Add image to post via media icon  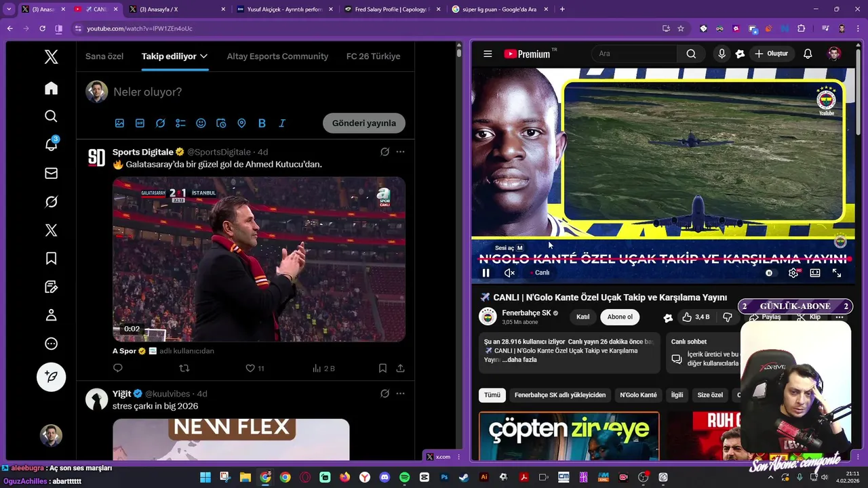click(119, 123)
